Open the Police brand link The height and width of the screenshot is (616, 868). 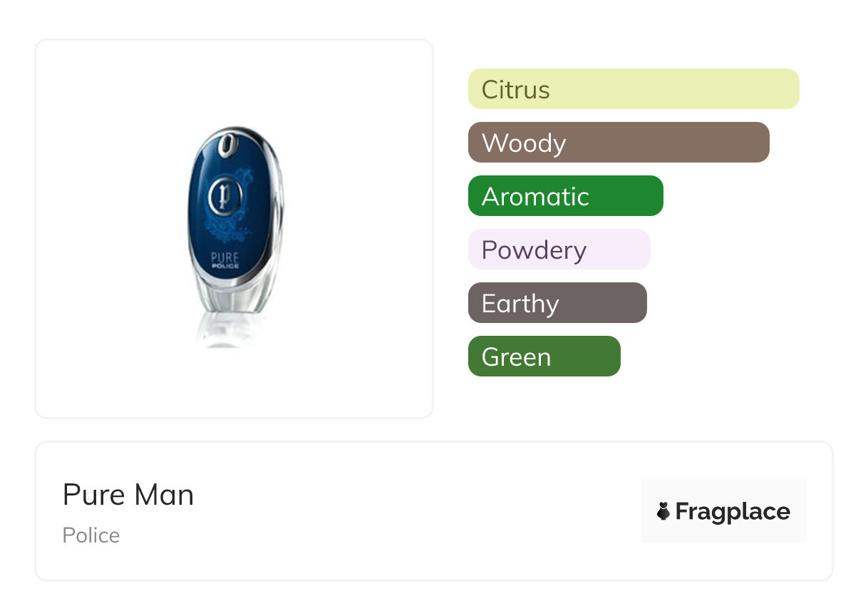[91, 535]
